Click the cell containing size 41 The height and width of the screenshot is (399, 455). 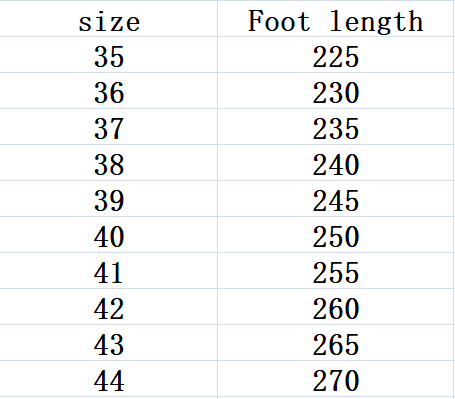(109, 271)
